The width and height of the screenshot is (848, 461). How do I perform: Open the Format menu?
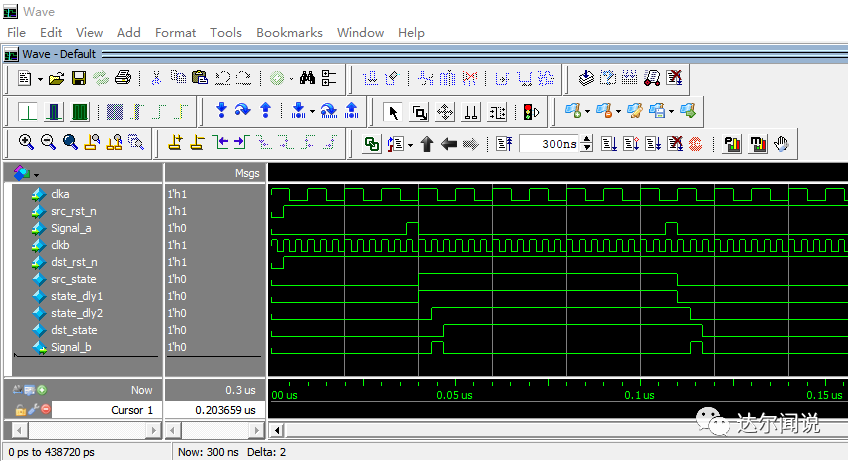[x=175, y=32]
